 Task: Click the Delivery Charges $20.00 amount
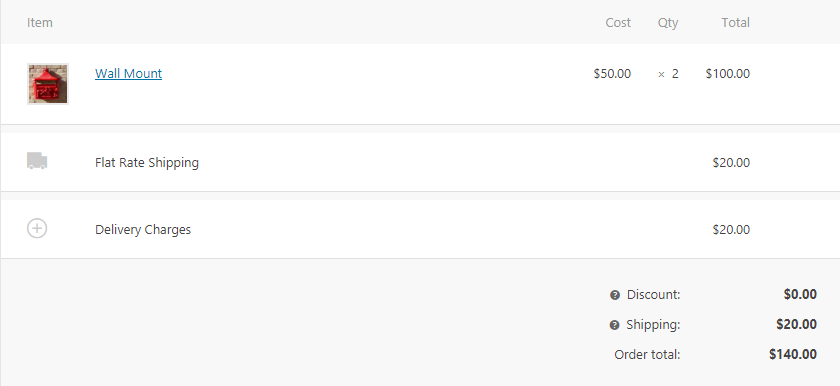731,230
